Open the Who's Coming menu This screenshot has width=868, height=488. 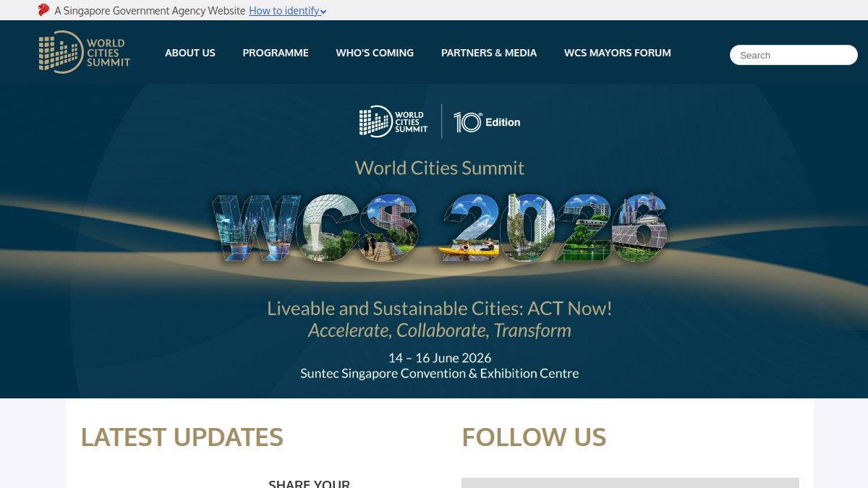(375, 53)
